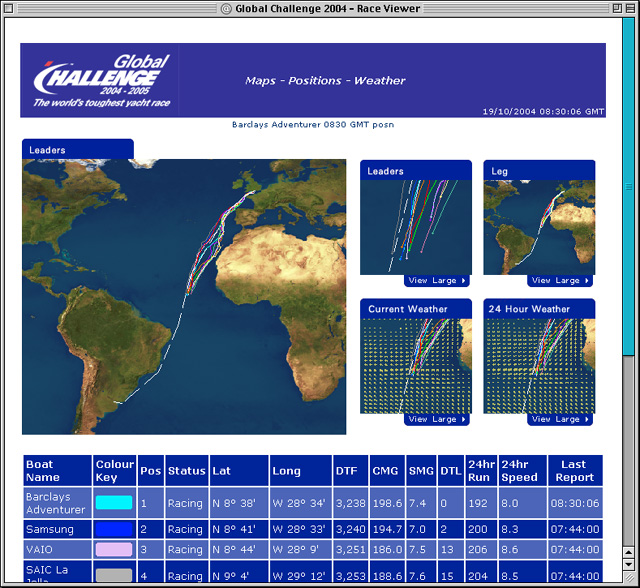Screen dimensions: 640x588
Task: Click the 24hr Run column header
Action: [x=481, y=470]
